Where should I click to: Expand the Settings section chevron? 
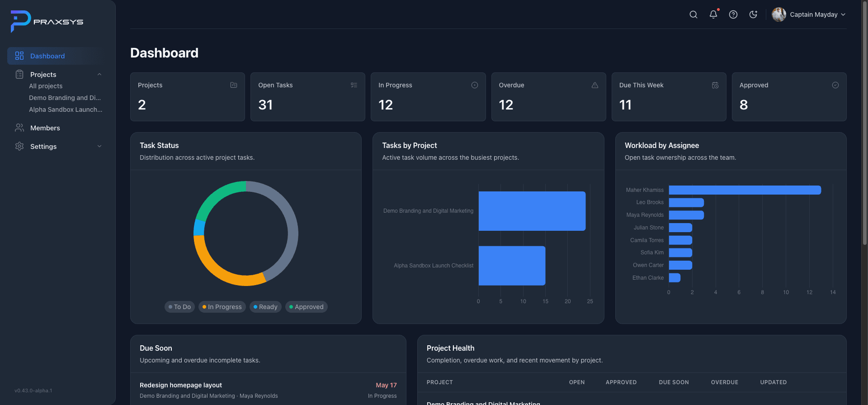99,146
